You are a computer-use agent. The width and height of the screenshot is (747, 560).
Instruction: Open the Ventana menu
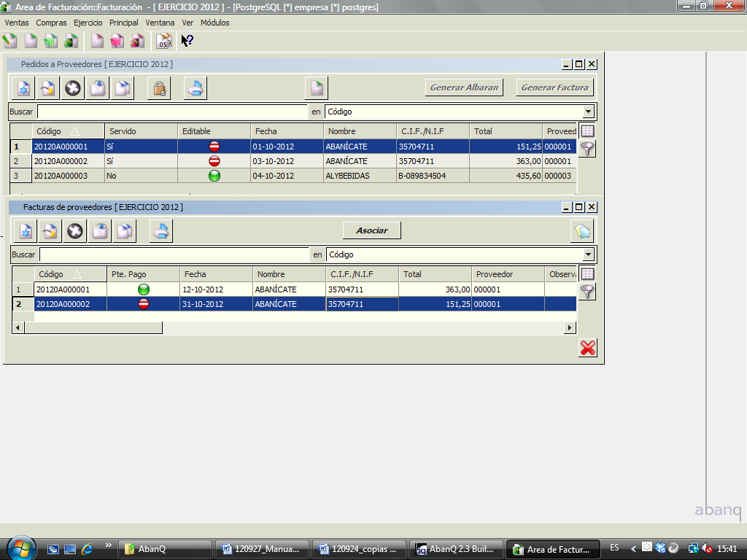click(160, 23)
